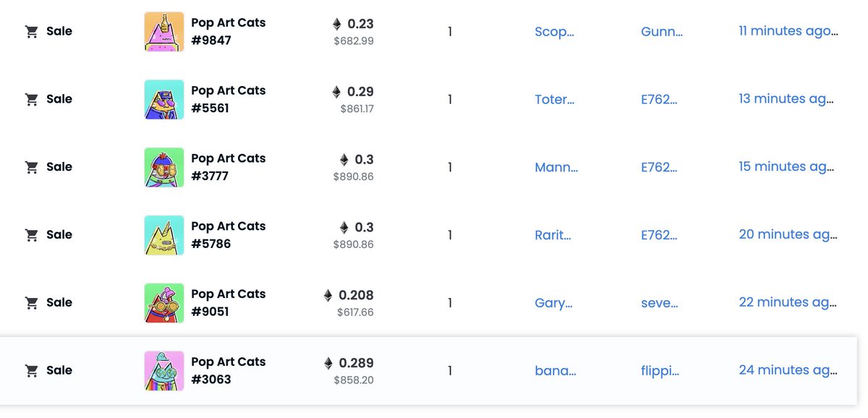
Task: Open buyer profile Gunn...
Action: point(662,32)
